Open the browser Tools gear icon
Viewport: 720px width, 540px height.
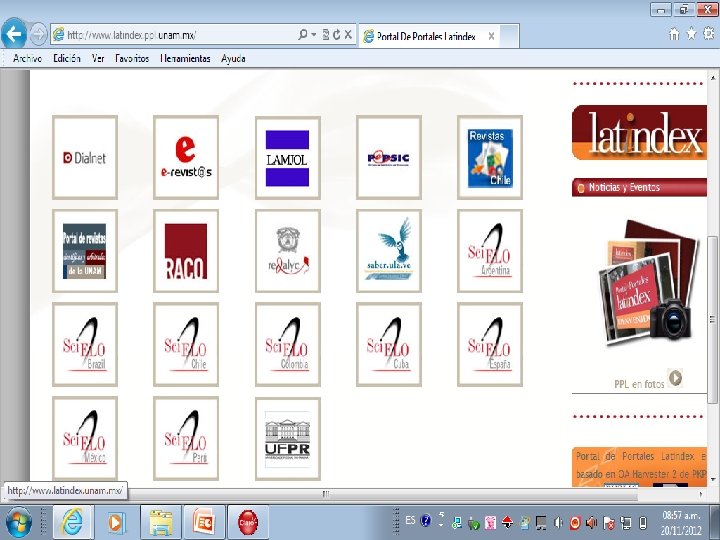tap(709, 34)
